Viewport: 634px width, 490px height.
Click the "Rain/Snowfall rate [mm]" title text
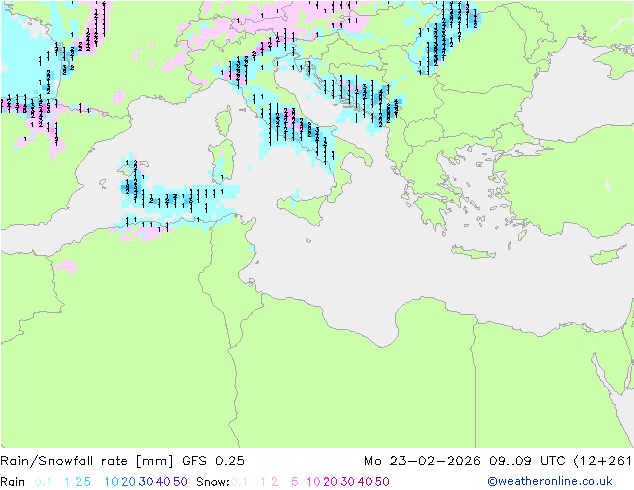(87, 461)
